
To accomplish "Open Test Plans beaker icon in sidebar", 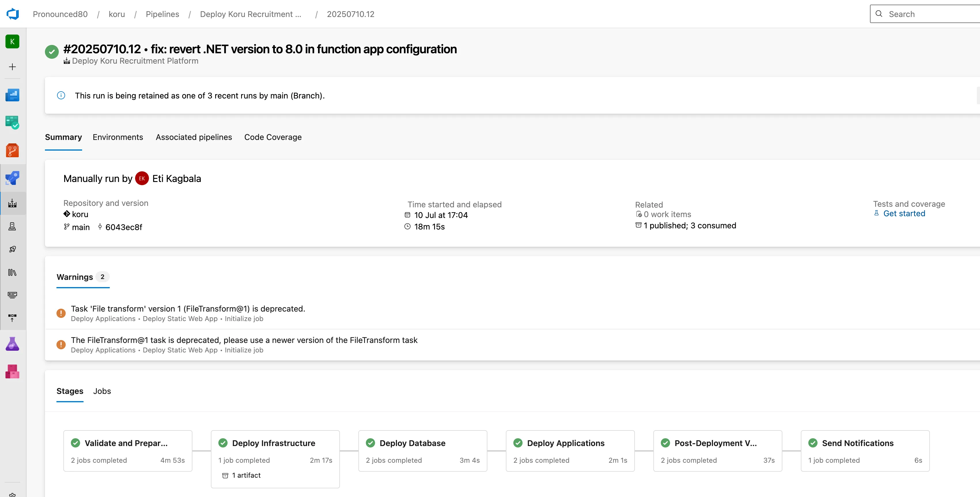I will (13, 344).
